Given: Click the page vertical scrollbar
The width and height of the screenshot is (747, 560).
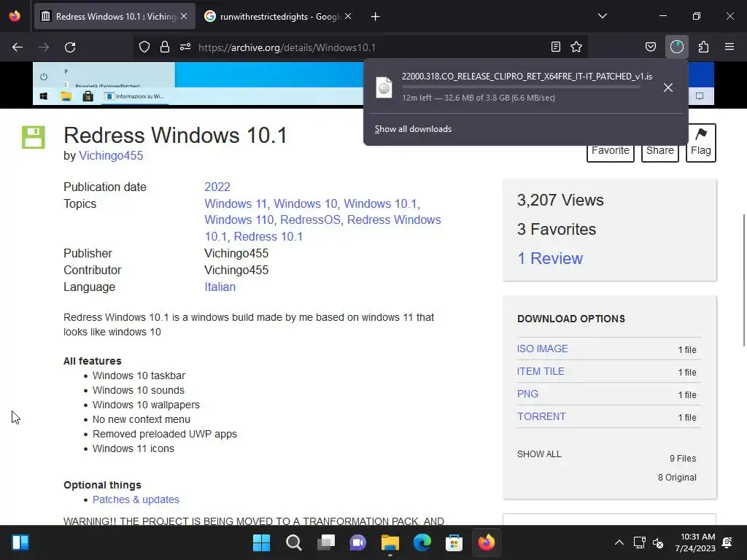Looking at the screenshot, I should point(743,281).
